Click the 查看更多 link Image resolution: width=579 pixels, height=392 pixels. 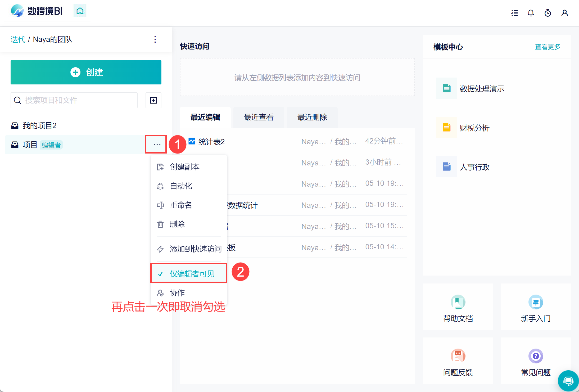click(548, 47)
